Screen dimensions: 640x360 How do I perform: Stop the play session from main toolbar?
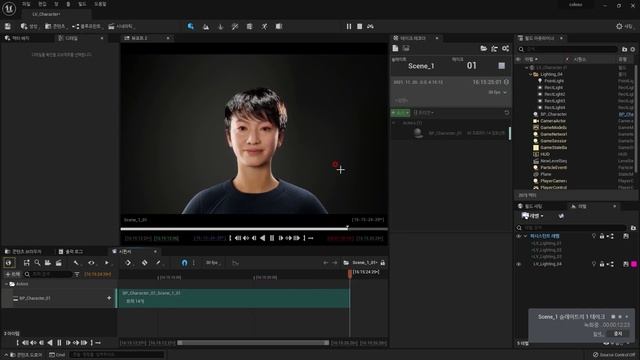[360, 27]
